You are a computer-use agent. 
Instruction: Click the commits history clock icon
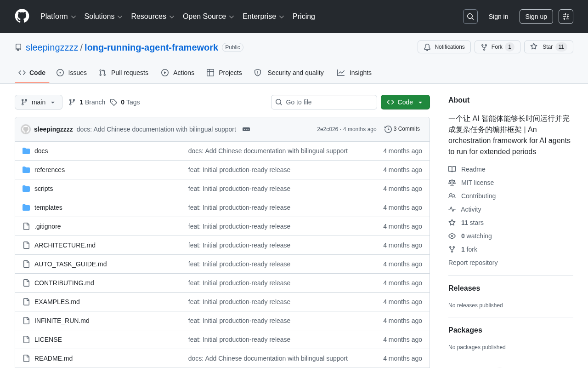tap(388, 129)
